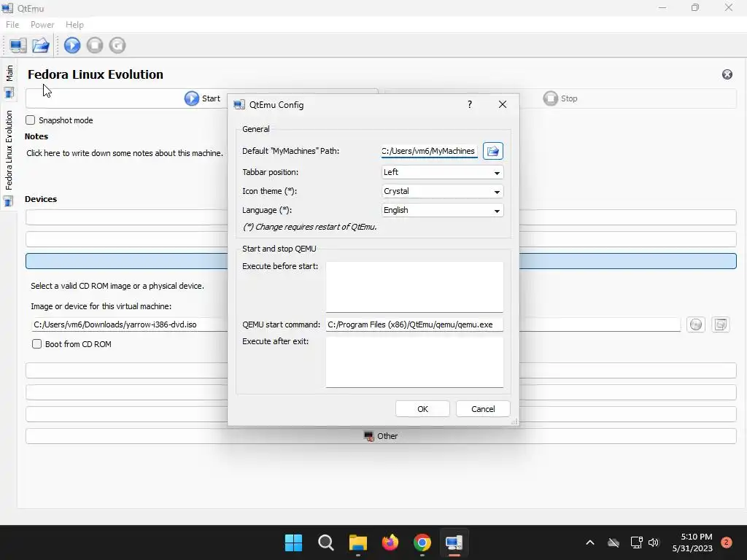This screenshot has width=747, height=560.
Task: Click the help question mark in QtEmu Config
Action: coord(470,104)
